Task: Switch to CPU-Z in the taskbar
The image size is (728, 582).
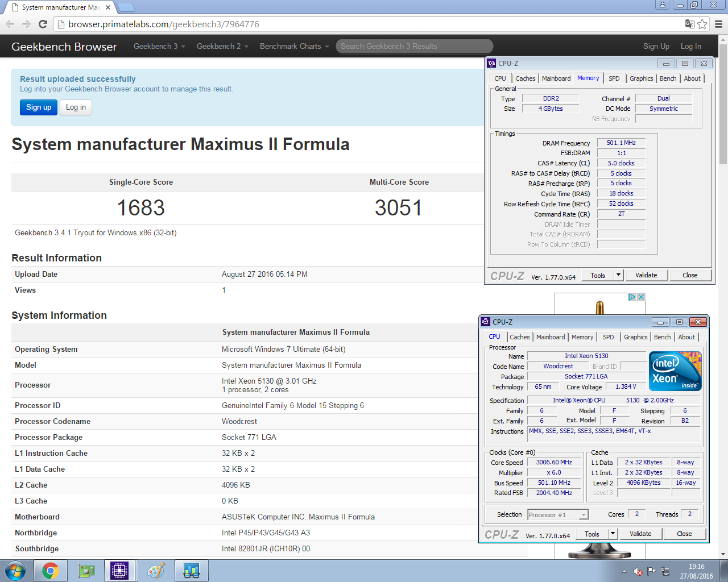Action: 120,571
